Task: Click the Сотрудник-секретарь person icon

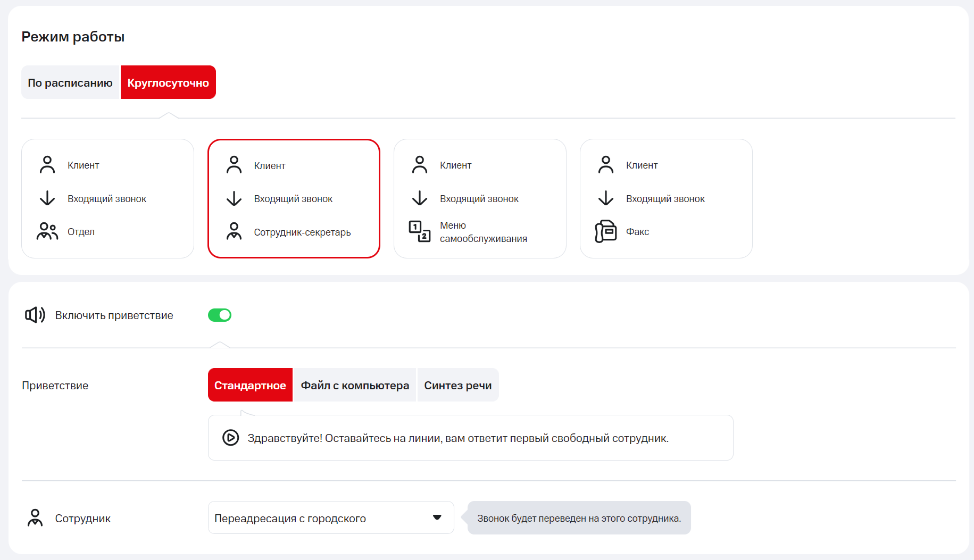Action: pos(234,232)
